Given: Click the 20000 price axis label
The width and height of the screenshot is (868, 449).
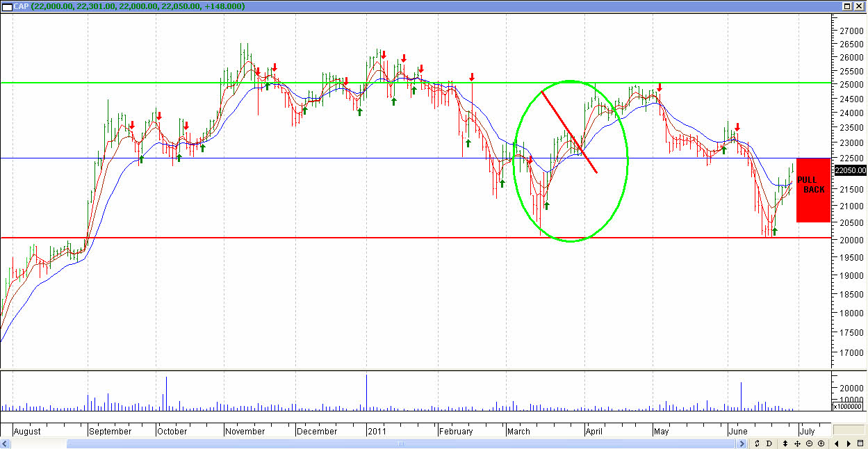Looking at the screenshot, I should tap(850, 240).
